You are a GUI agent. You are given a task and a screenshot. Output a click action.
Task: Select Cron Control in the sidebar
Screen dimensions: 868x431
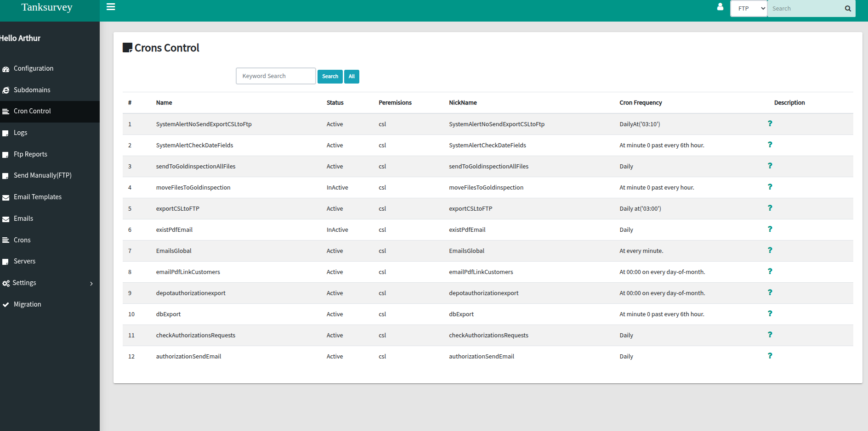point(32,111)
